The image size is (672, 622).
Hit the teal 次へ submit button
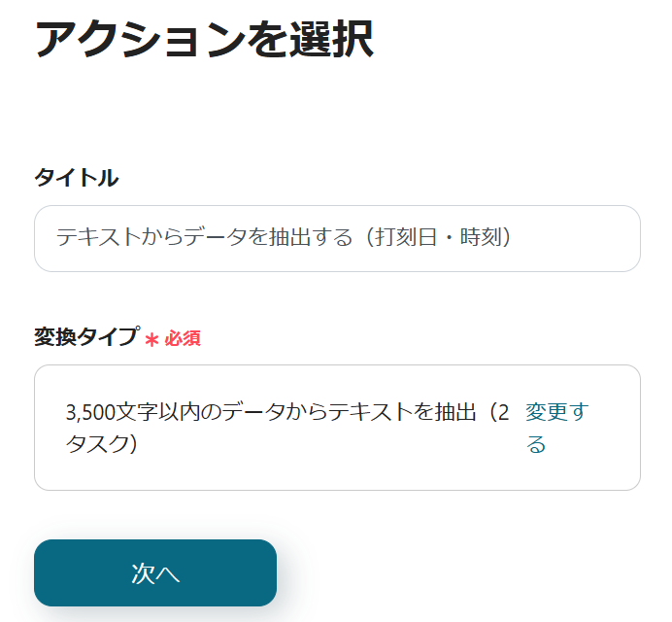click(155, 572)
